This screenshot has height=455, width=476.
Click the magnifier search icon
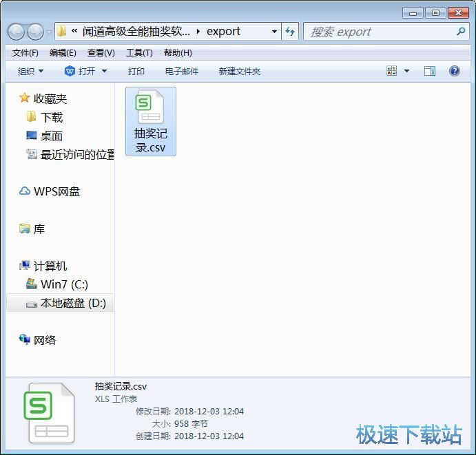(x=461, y=31)
